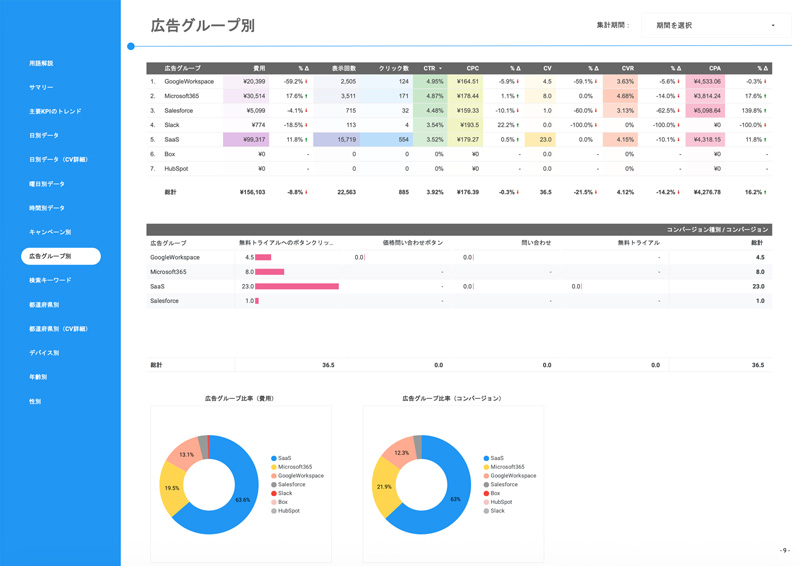Viewport: 800px width, 566px height.
Task: Go to the サマリー page
Action: (41, 88)
